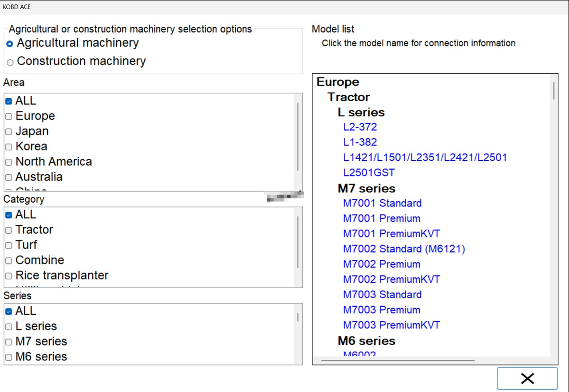
Task: Click the Europe heading in Model list
Action: point(338,82)
